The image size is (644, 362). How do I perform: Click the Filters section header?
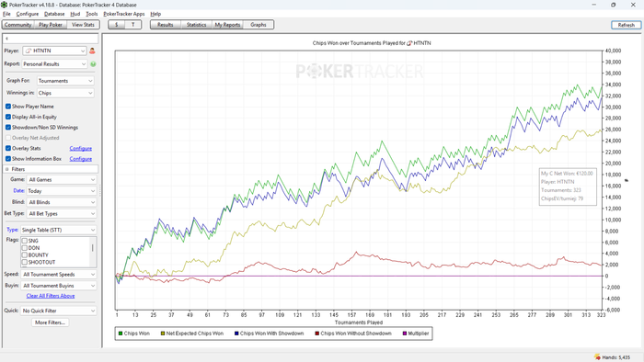click(51, 169)
